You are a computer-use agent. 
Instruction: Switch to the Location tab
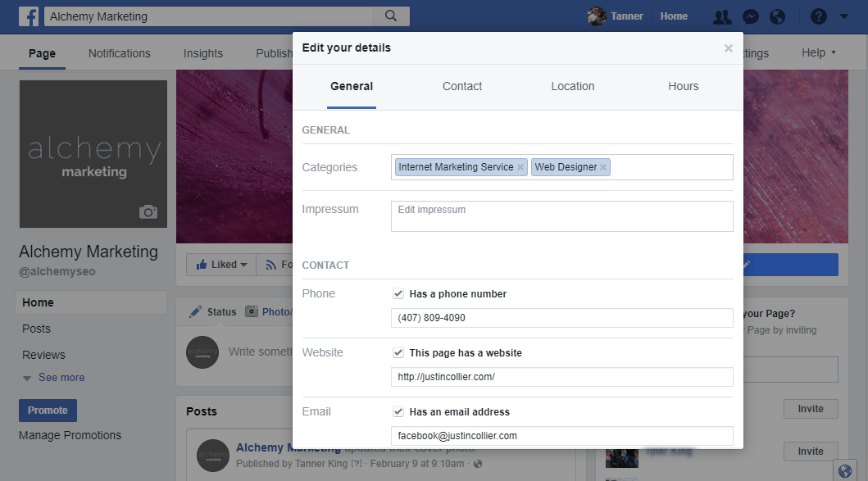tap(572, 86)
